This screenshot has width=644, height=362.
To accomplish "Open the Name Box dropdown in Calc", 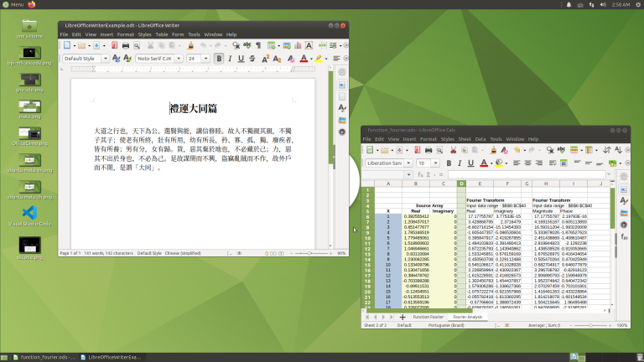I will (408, 175).
